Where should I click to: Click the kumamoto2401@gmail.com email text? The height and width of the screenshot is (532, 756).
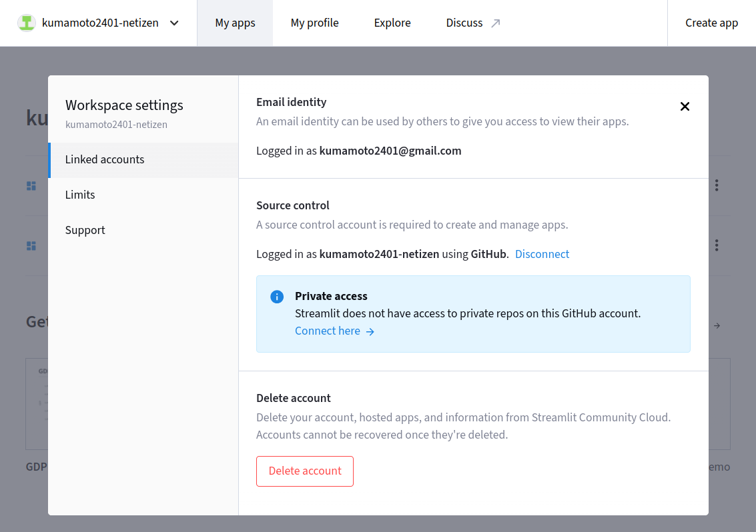tap(390, 151)
